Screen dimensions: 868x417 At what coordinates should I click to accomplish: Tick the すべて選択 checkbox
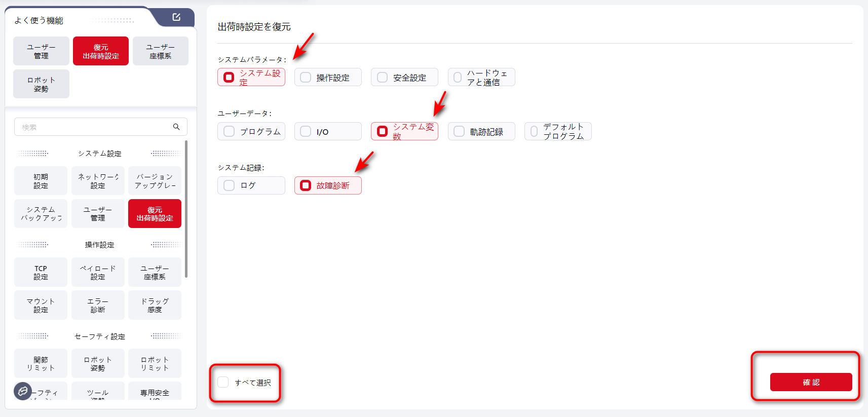(223, 382)
